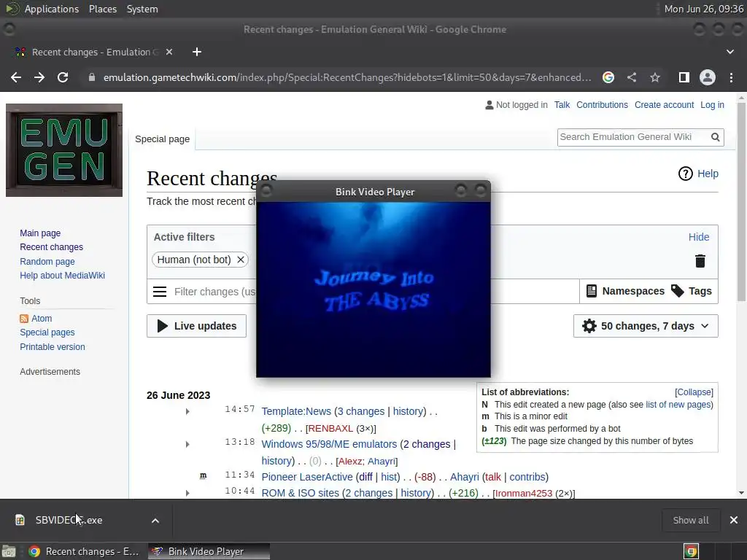Click the clock in the top panel

tap(704, 9)
